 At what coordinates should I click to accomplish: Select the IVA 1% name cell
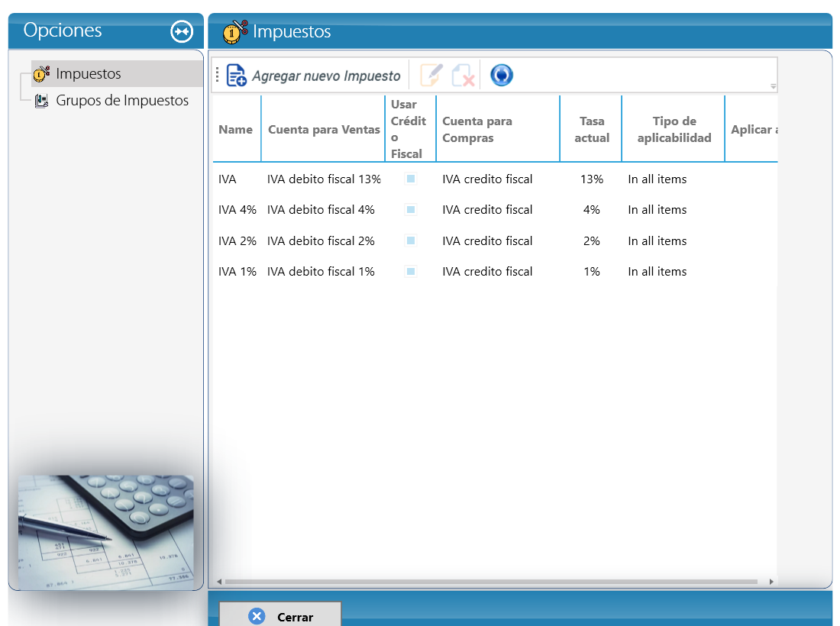237,272
